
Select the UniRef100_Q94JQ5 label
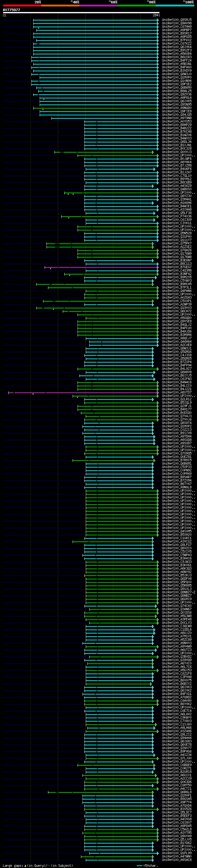pyautogui.click(x=177, y=115)
